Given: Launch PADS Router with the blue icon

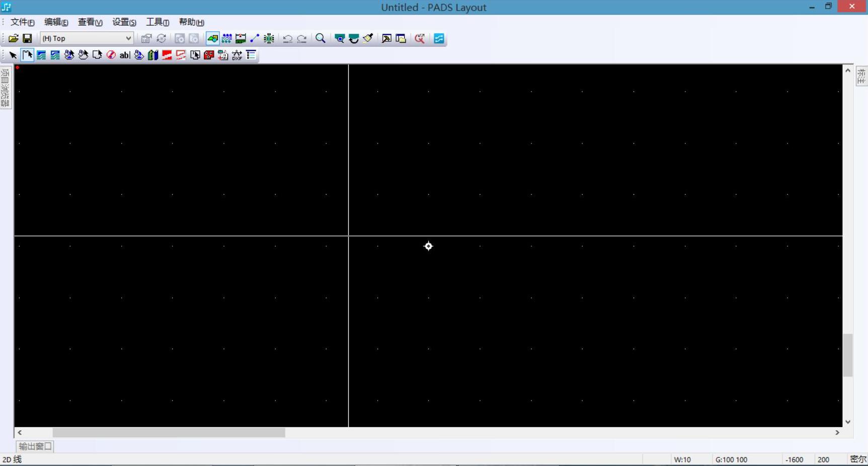Looking at the screenshot, I should (439, 38).
